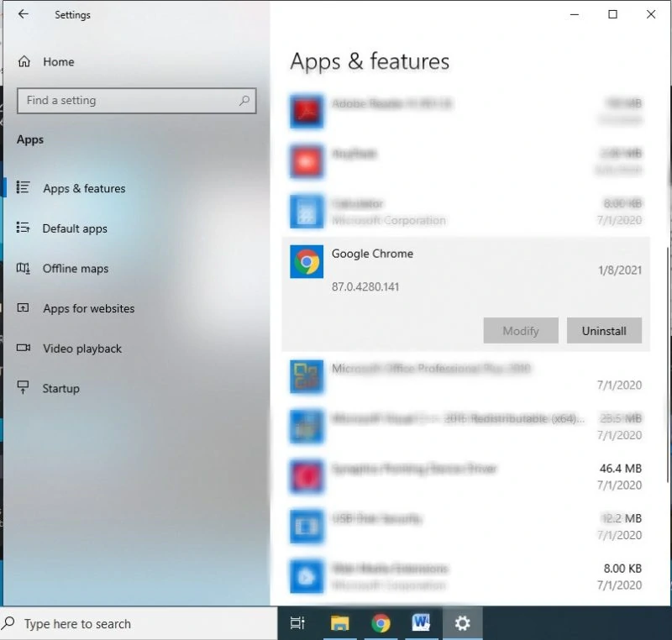Viewport: 672px width, 640px height.
Task: Go to Apps for websites
Action: click(76, 308)
